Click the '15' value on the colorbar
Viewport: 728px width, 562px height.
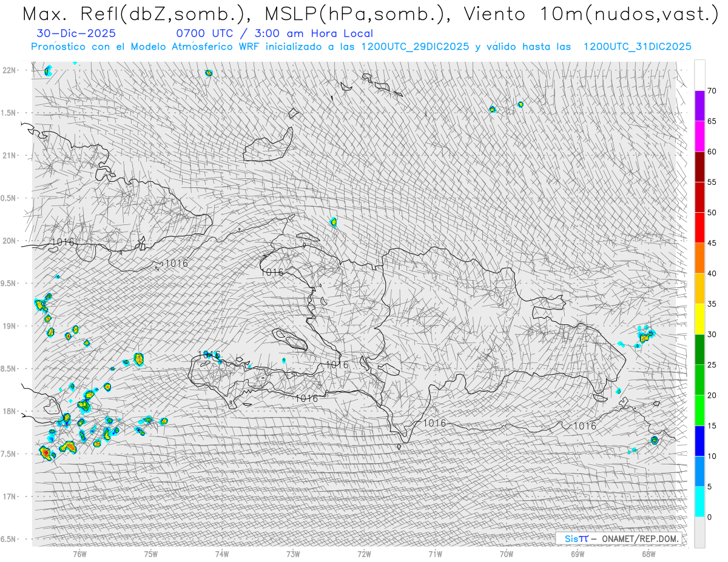click(712, 426)
